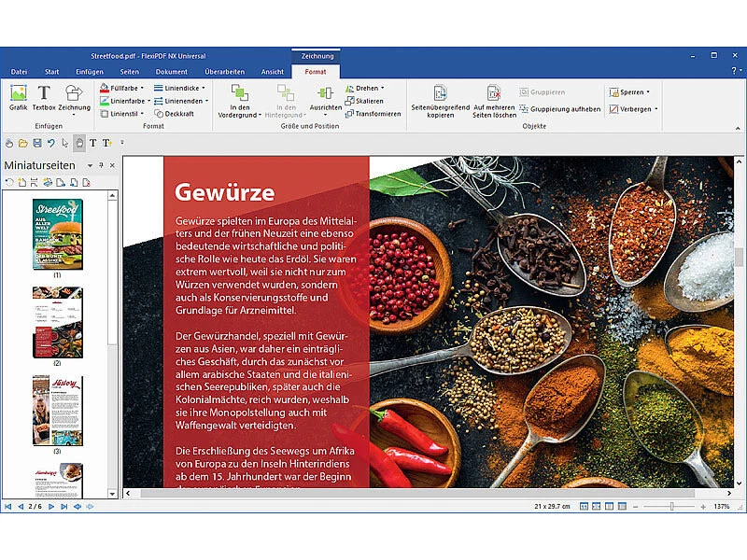Viewport: 747px width, 560px height.
Task: Open the Dokument menu
Action: (x=172, y=70)
